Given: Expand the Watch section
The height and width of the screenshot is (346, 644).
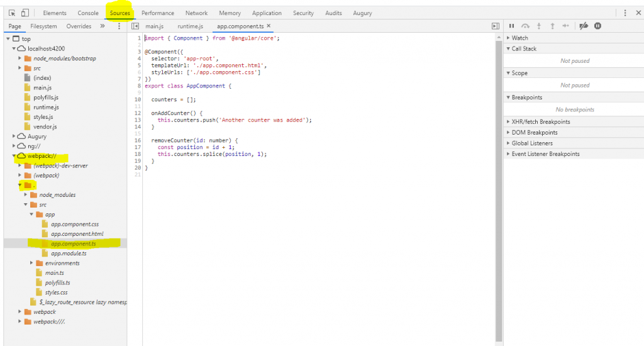Looking at the screenshot, I should click(508, 38).
